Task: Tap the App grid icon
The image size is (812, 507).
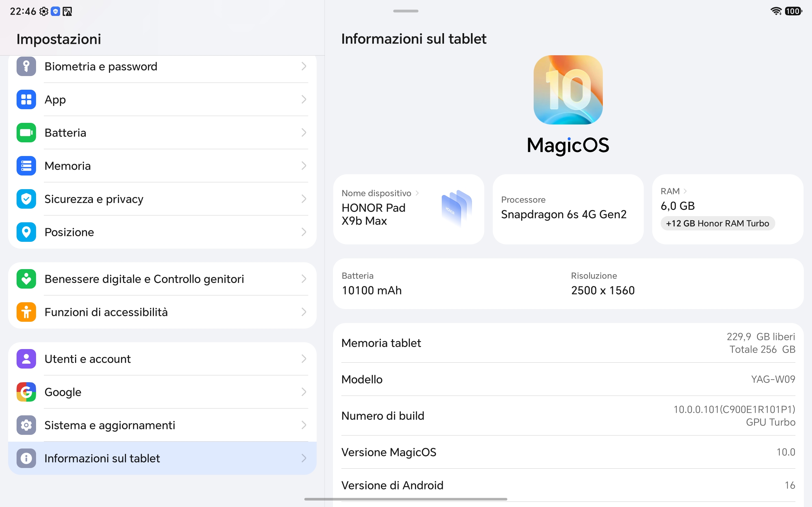Action: pos(26,99)
